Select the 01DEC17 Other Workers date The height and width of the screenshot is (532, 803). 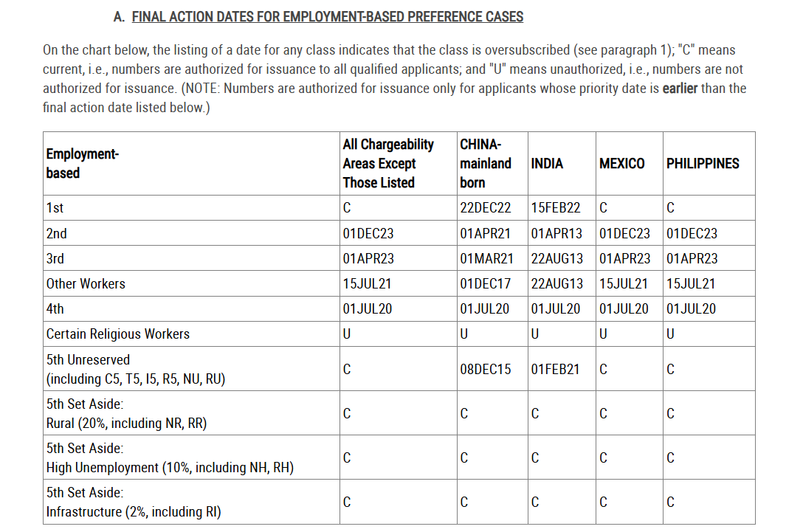pos(485,283)
